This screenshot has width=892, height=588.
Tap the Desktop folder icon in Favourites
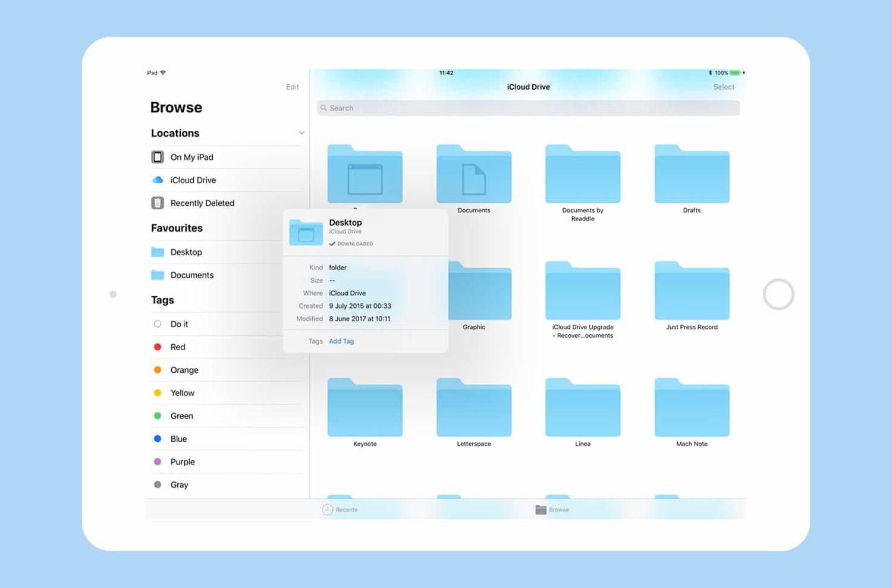click(x=158, y=252)
